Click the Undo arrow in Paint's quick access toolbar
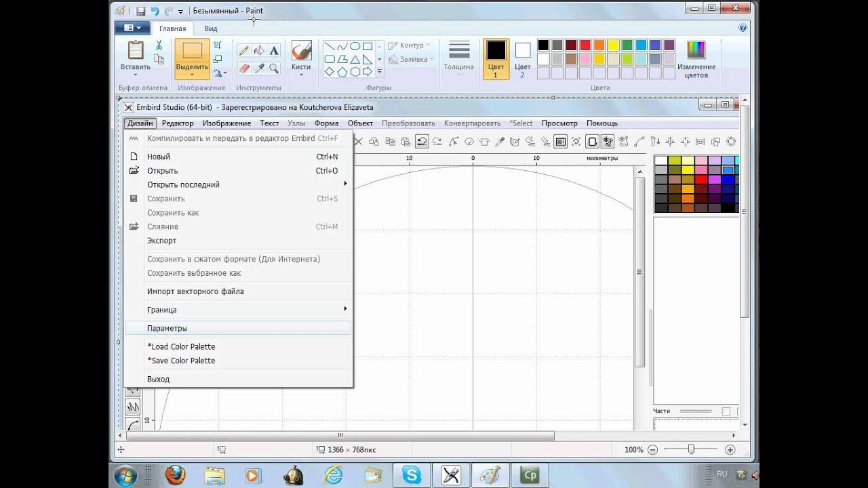The width and height of the screenshot is (868, 488). tap(155, 11)
